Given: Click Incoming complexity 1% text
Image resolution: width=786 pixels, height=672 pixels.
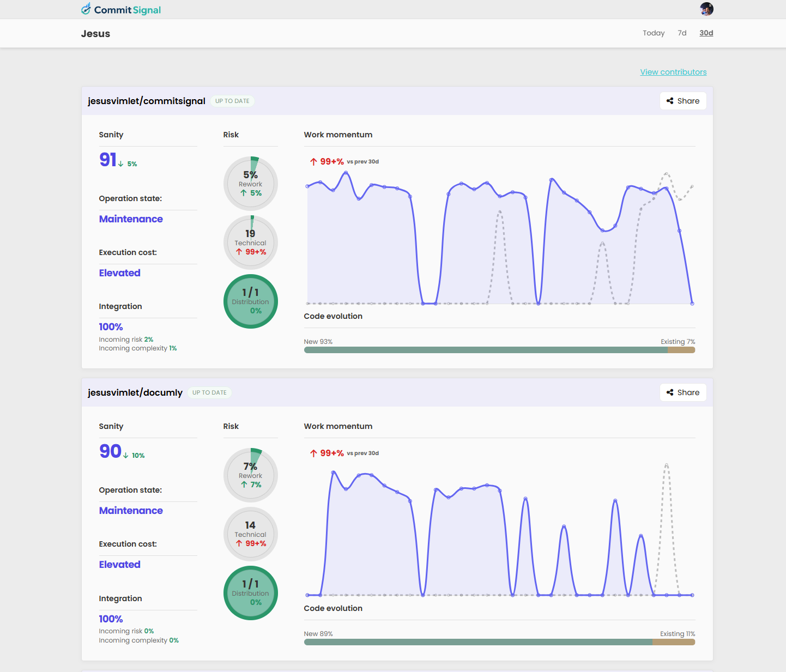Looking at the screenshot, I should pyautogui.click(x=138, y=348).
